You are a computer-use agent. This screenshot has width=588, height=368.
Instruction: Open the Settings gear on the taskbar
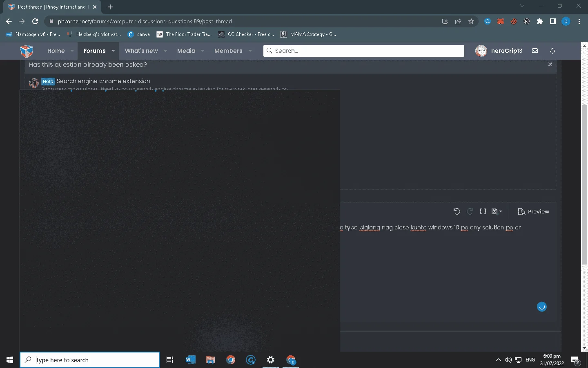[x=271, y=360]
